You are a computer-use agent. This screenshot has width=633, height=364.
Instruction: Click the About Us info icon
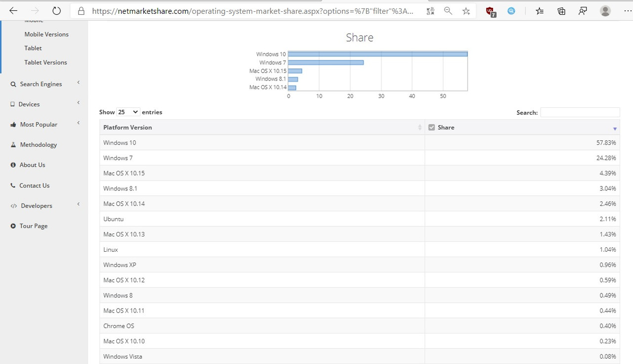(x=13, y=165)
